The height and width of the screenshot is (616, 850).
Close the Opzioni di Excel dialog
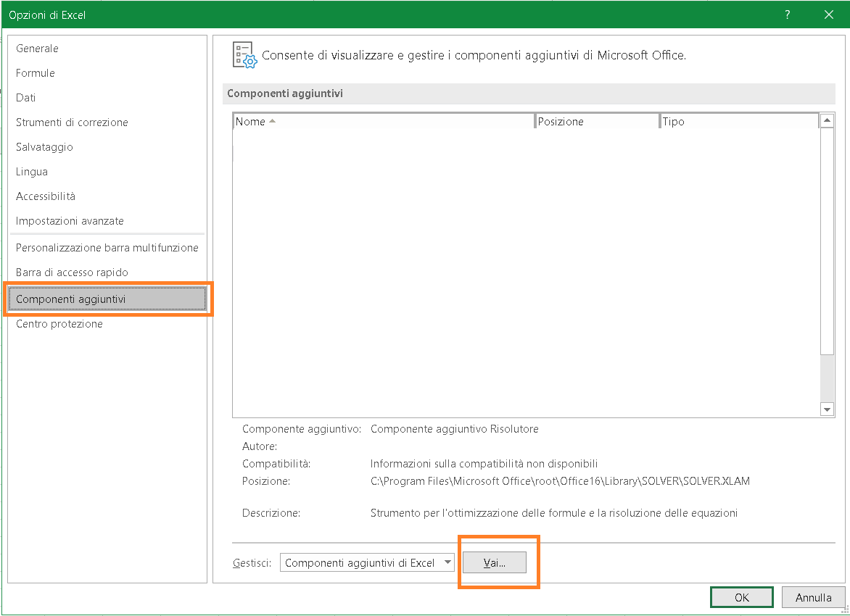tap(829, 14)
